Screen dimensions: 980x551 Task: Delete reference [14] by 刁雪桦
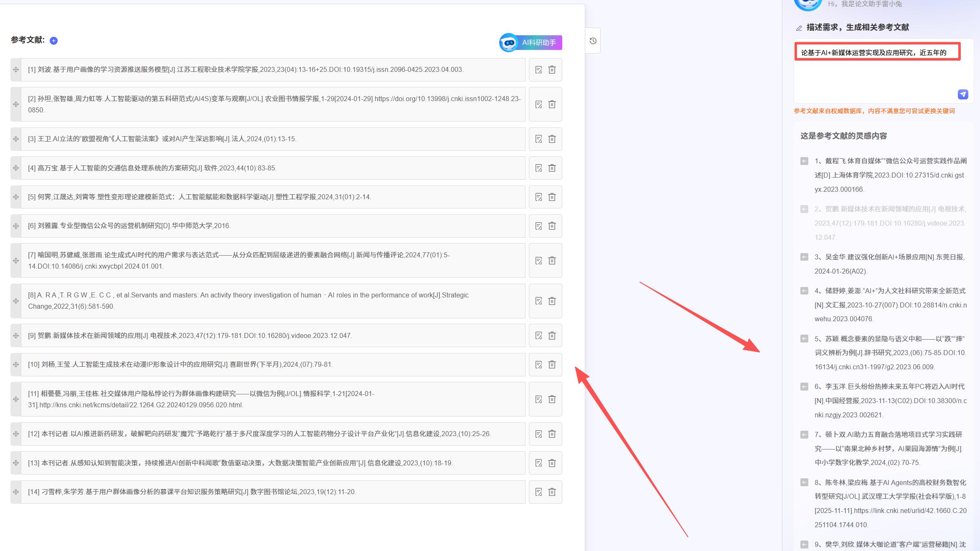[552, 492]
